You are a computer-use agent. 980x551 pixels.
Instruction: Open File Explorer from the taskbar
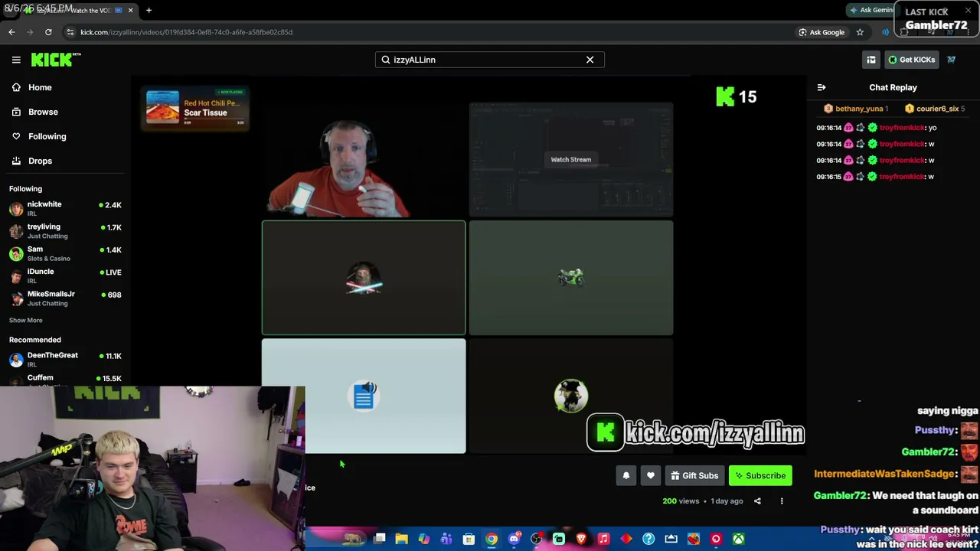pyautogui.click(x=401, y=539)
